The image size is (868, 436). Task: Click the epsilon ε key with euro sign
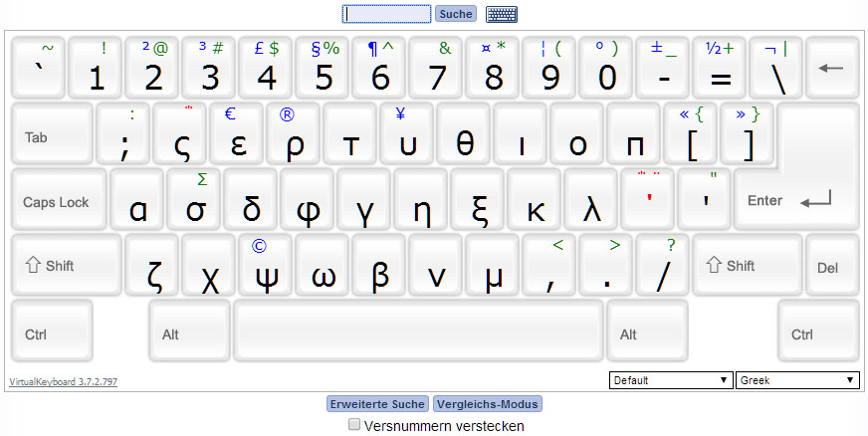pyautogui.click(x=236, y=134)
